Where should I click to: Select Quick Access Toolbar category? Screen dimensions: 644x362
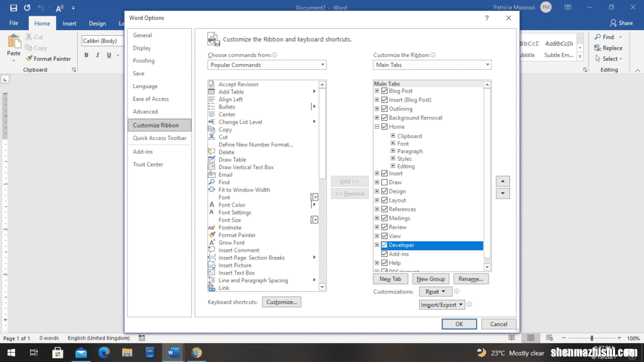click(159, 138)
